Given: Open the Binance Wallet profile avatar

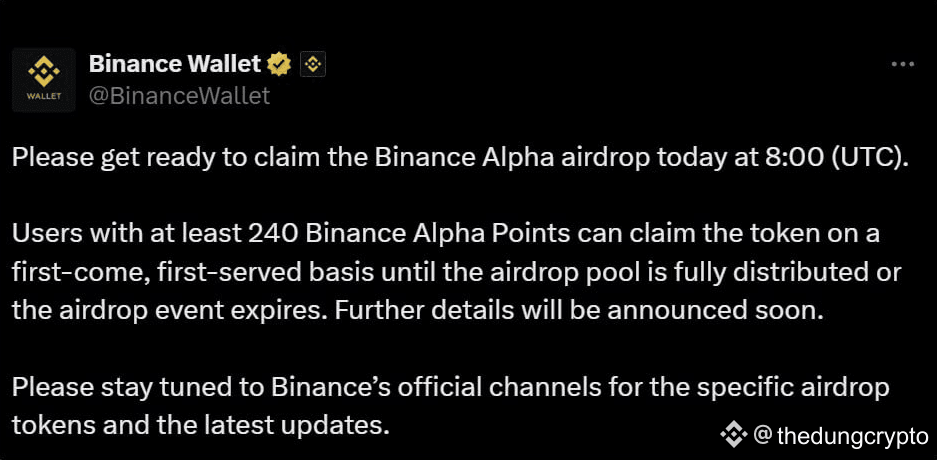Looking at the screenshot, I should coord(44,79).
